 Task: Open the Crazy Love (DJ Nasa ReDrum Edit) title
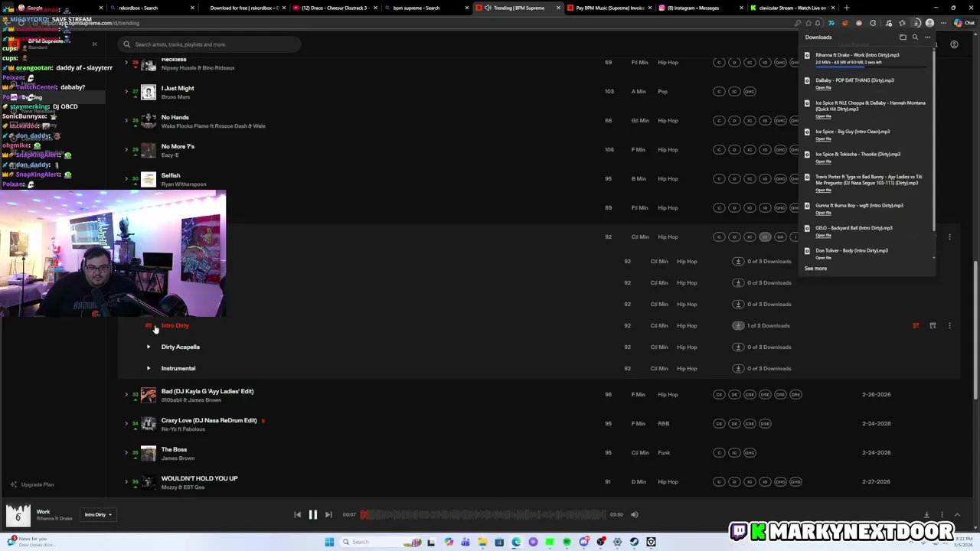click(x=209, y=420)
